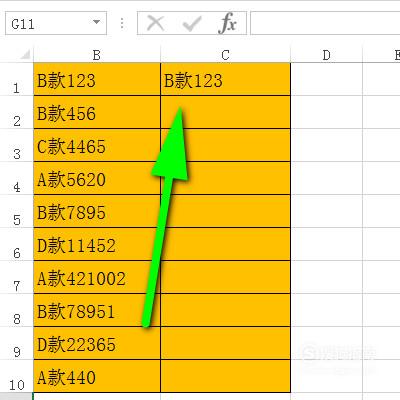Click the Cancel X icon in formula bar
The image size is (400, 400).
pyautogui.click(x=156, y=23)
